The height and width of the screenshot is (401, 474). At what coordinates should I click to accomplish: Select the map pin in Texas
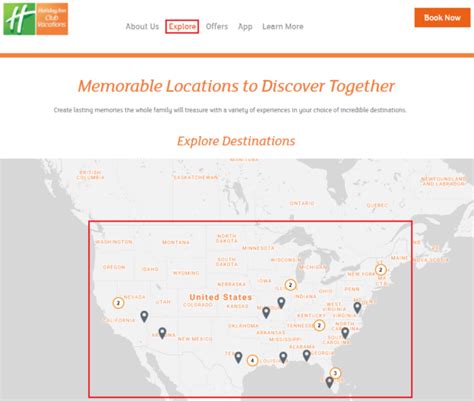click(x=238, y=357)
